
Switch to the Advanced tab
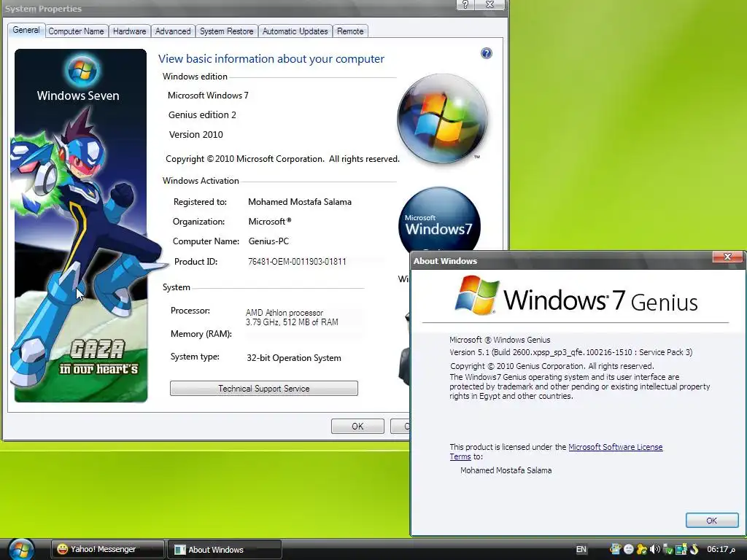pos(173,31)
